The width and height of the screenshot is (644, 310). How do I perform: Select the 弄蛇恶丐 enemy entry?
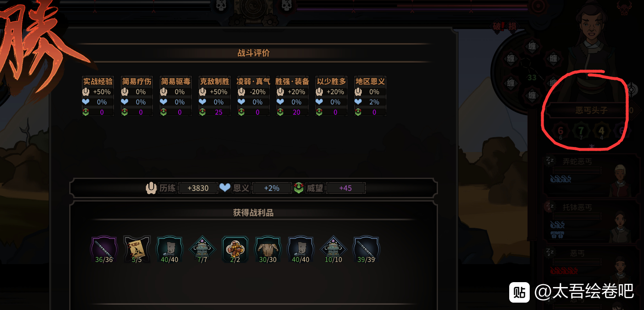pyautogui.click(x=591, y=175)
